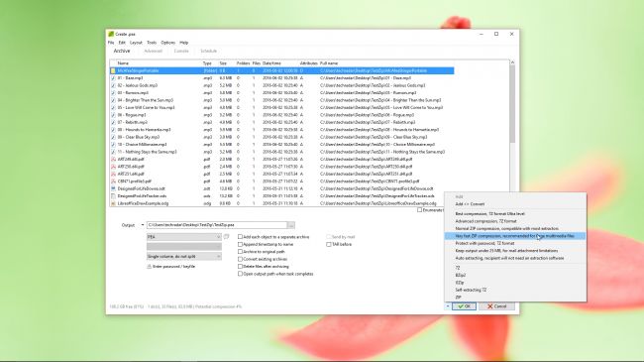Click the audio icon beside 10 - Choice Millionaire.mp3
This screenshot has width=644, height=362.
click(113, 145)
